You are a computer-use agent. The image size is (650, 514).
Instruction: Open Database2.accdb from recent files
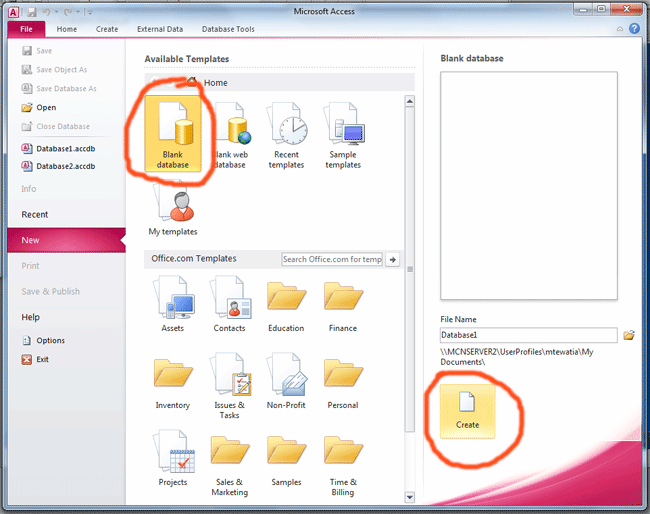58,166
